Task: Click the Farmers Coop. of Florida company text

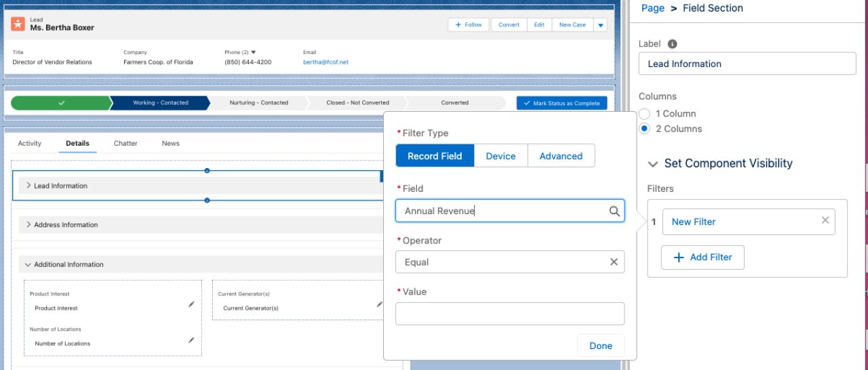Action: 158,62
